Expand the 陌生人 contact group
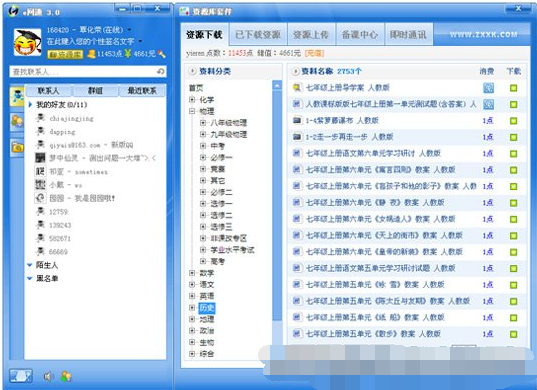This screenshot has width=537, height=390. tap(30, 265)
